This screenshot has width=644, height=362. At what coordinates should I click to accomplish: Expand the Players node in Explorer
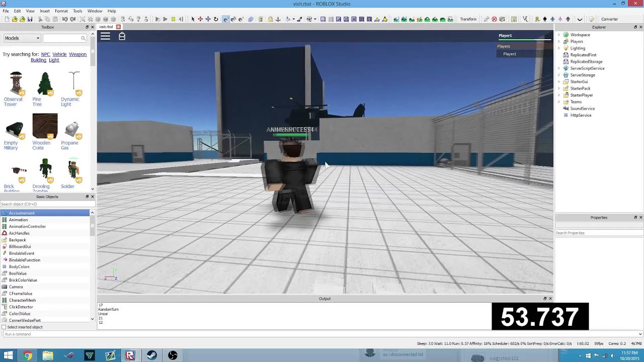558,42
